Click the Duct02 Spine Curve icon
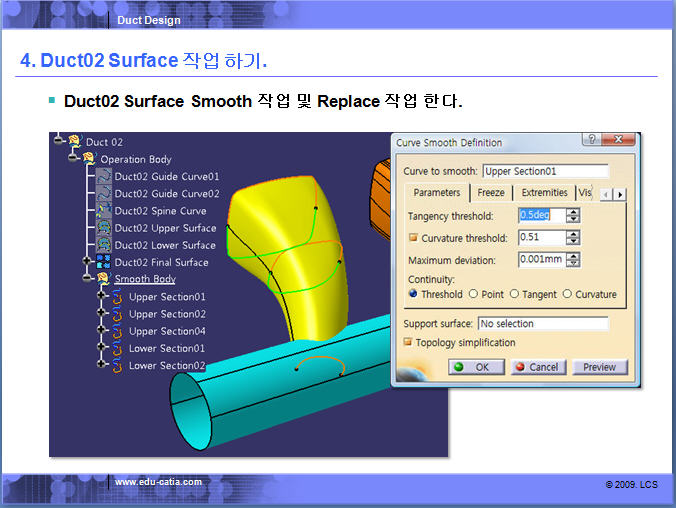The image size is (676, 508). [103, 211]
